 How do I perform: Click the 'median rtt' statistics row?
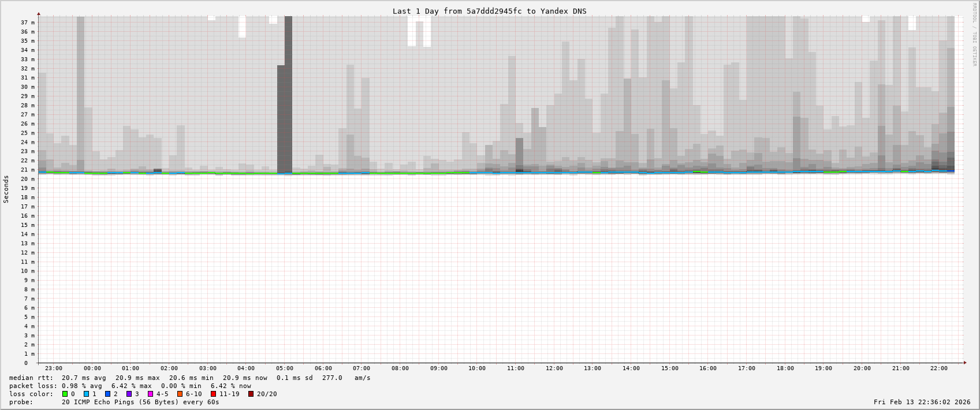click(x=189, y=378)
